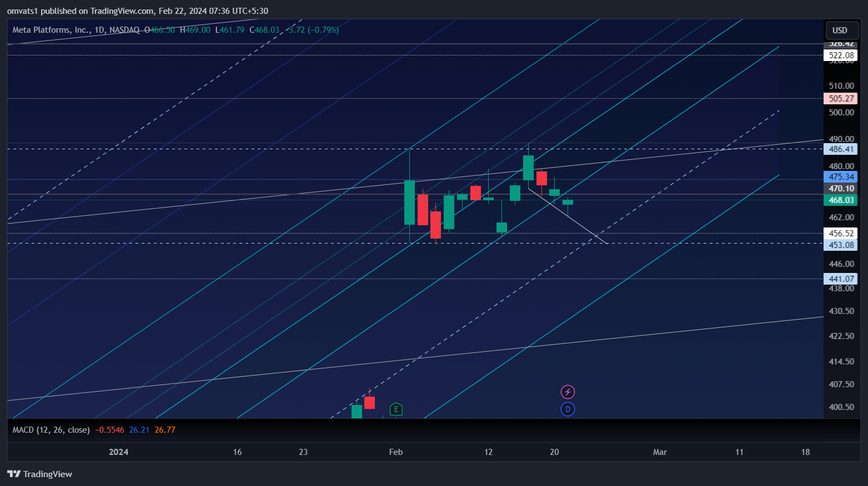The width and height of the screenshot is (868, 486).
Task: Click the TradingView logo at bottom left
Action: 39,474
